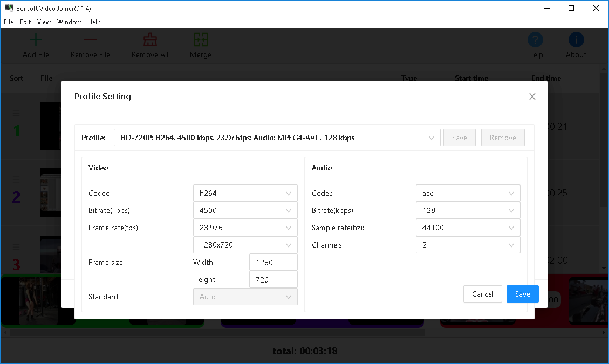Open the About info icon

576,40
